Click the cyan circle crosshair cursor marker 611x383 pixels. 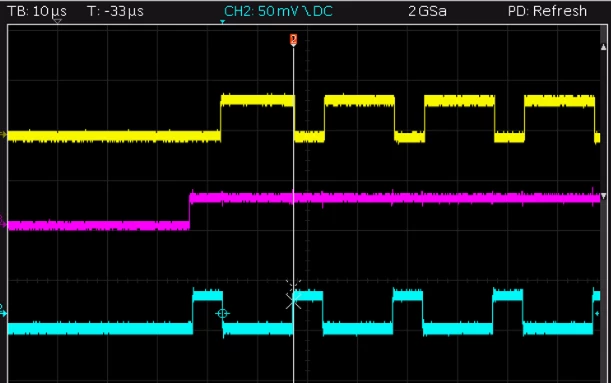[222, 313]
